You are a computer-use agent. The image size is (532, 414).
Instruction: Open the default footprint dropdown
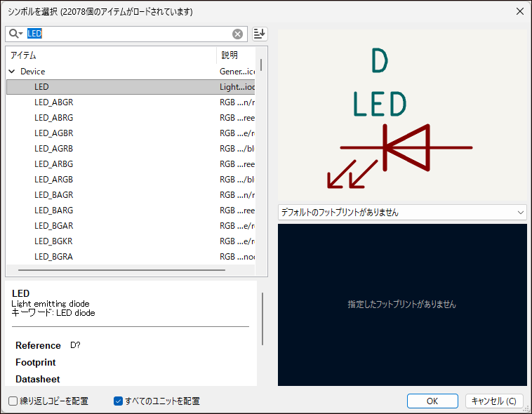tap(402, 212)
